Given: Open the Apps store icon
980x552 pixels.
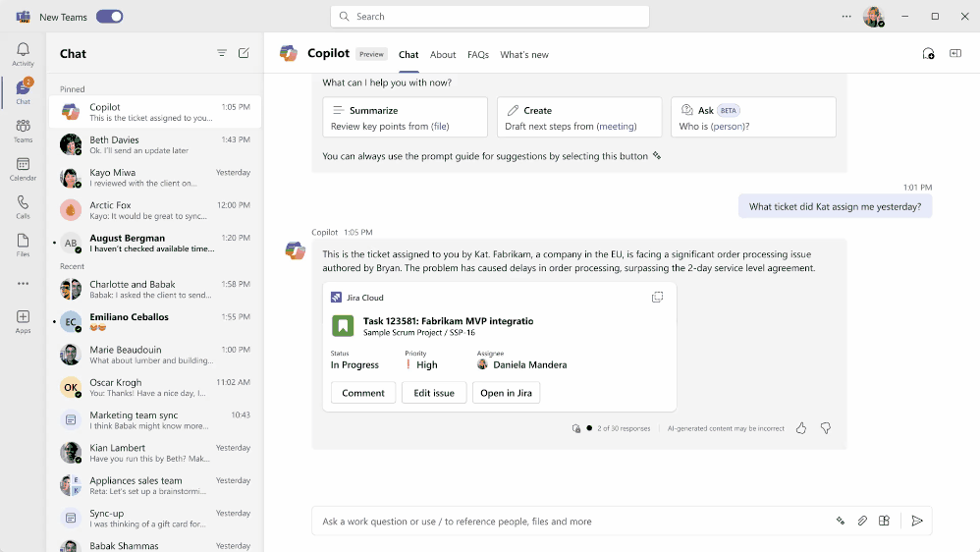Looking at the screenshot, I should coord(24,321).
